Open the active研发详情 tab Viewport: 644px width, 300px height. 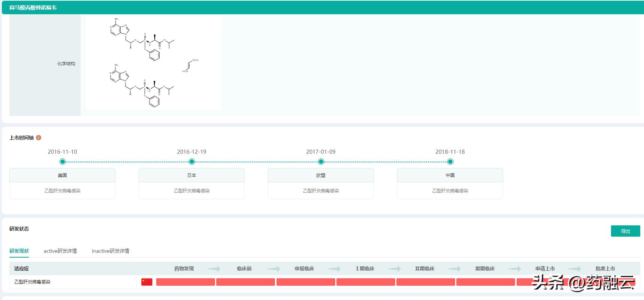point(60,251)
